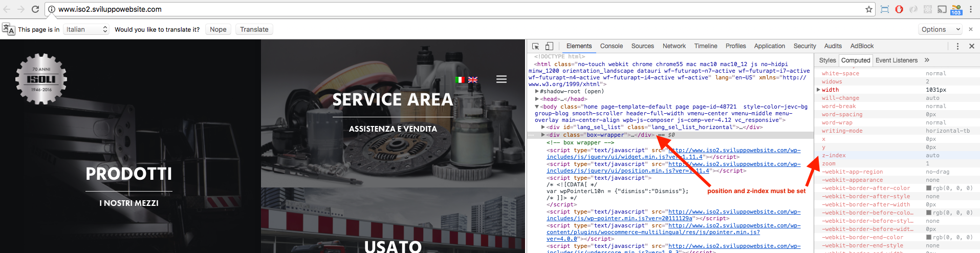
Task: Click the SERVICE AREA heading
Action: [393, 99]
